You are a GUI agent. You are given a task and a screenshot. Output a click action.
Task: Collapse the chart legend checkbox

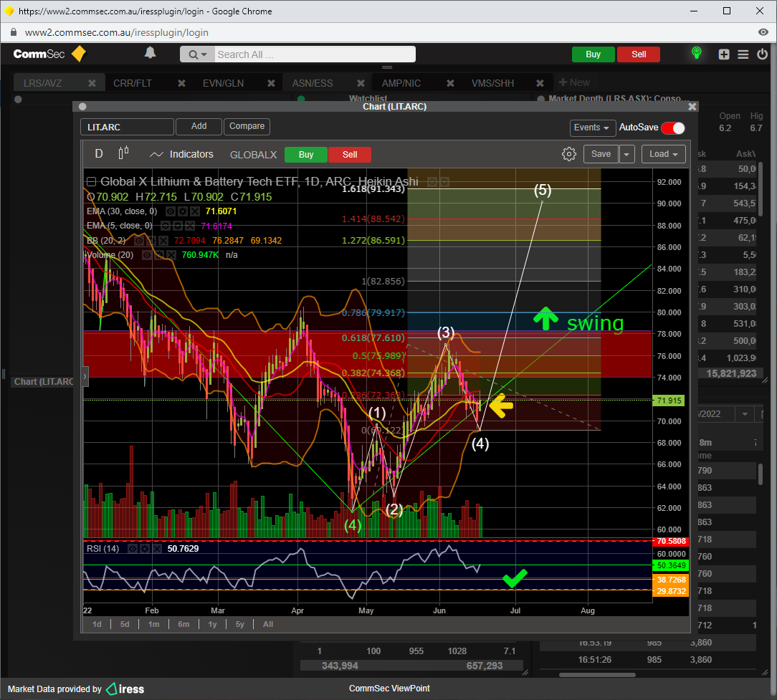point(91,182)
